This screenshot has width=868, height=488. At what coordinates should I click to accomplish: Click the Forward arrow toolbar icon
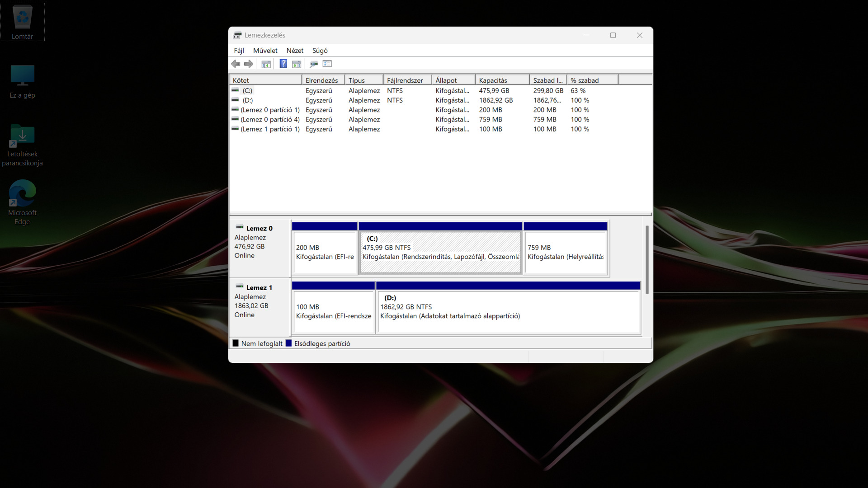coord(249,64)
